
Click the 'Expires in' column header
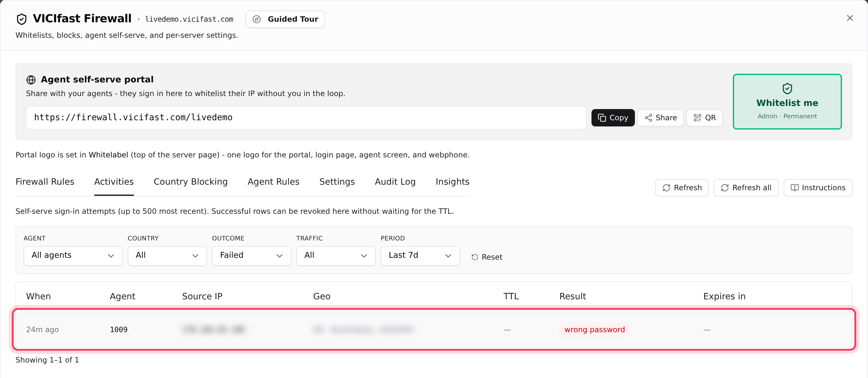(724, 297)
